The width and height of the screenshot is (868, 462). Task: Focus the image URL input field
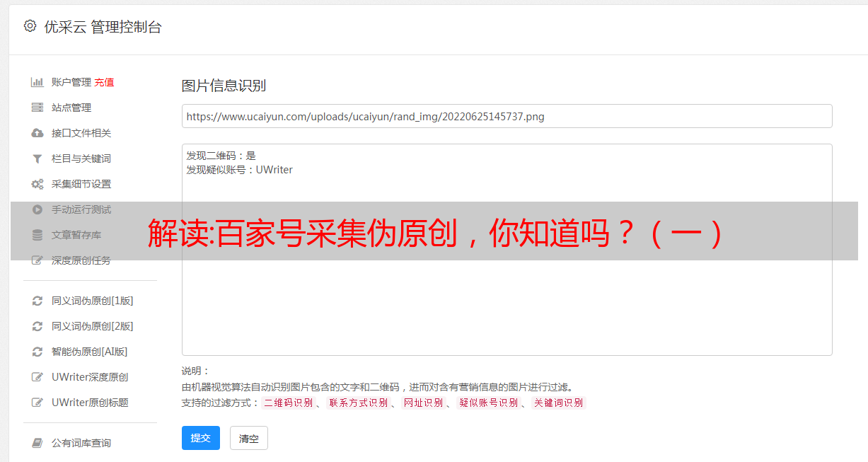(x=507, y=116)
